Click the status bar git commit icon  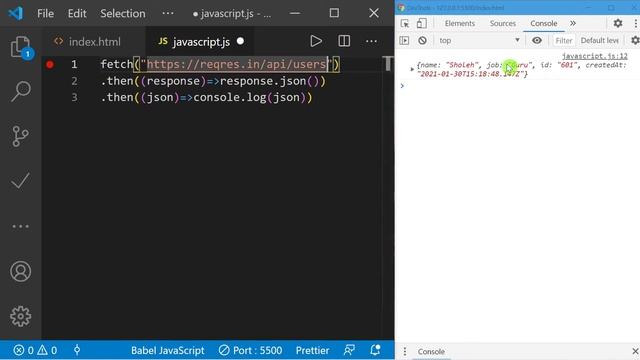[x=77, y=350]
